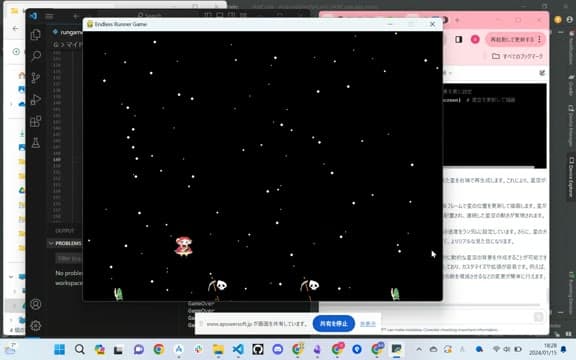The width and height of the screenshot is (576, 360).
Task: Open VS Code hamburger application menu
Action: click(50, 16)
